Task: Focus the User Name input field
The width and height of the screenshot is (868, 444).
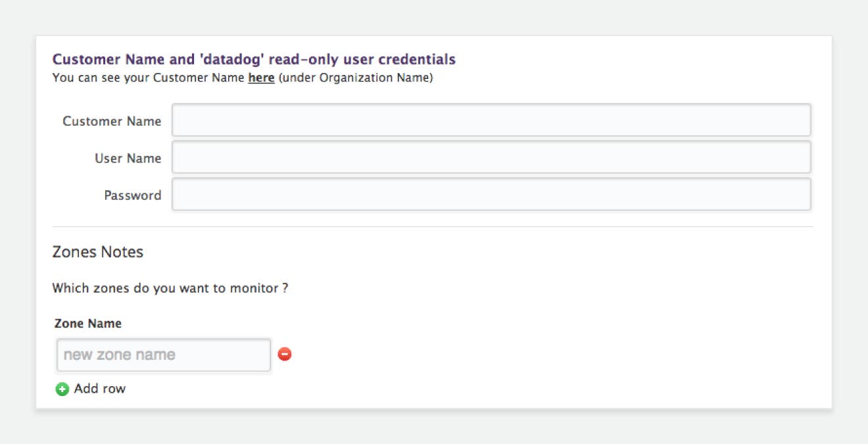Action: (491, 157)
